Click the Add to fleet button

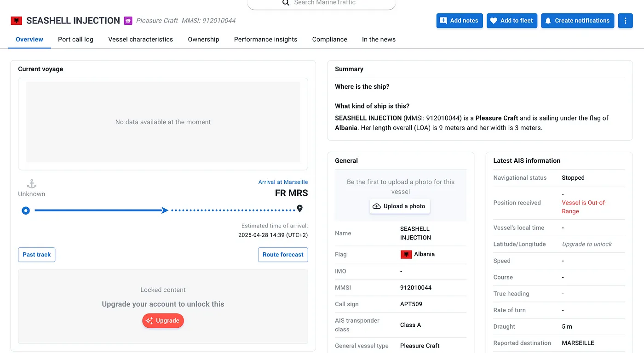pos(512,21)
